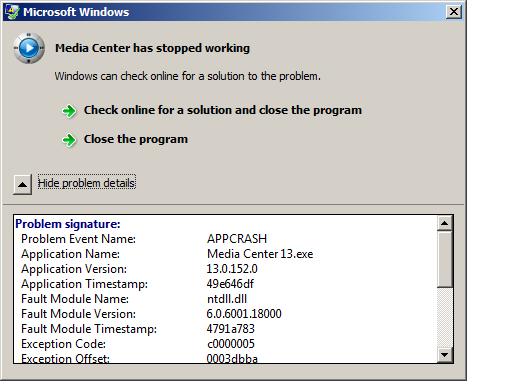Choose Close the program option
The width and height of the screenshot is (512, 384).
[x=136, y=139]
